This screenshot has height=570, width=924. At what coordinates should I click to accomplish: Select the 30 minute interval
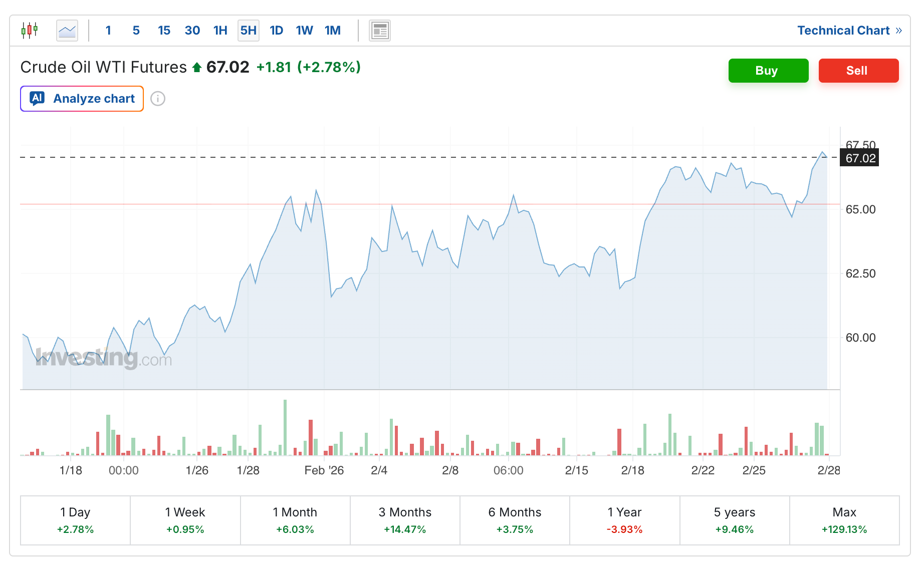tap(192, 31)
